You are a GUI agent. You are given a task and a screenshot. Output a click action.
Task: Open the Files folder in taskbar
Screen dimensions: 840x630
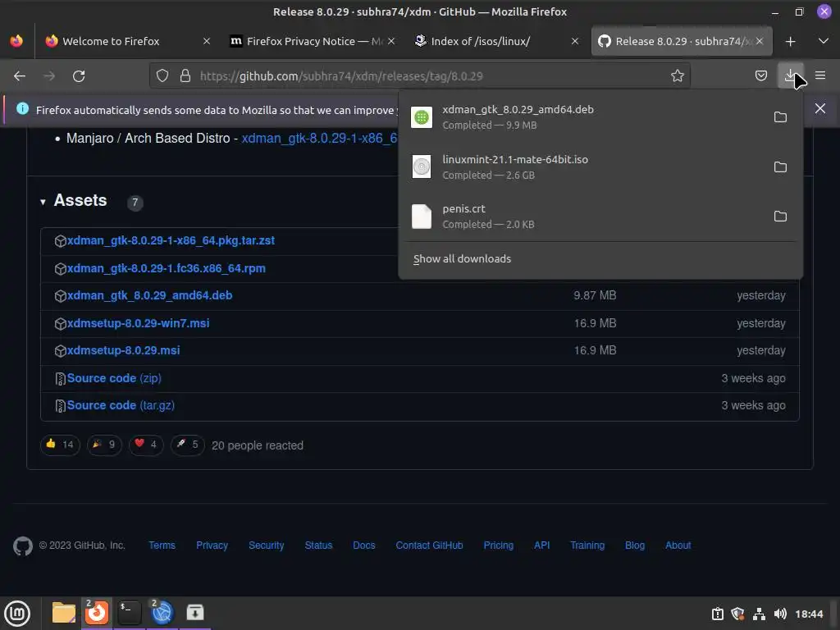click(64, 613)
